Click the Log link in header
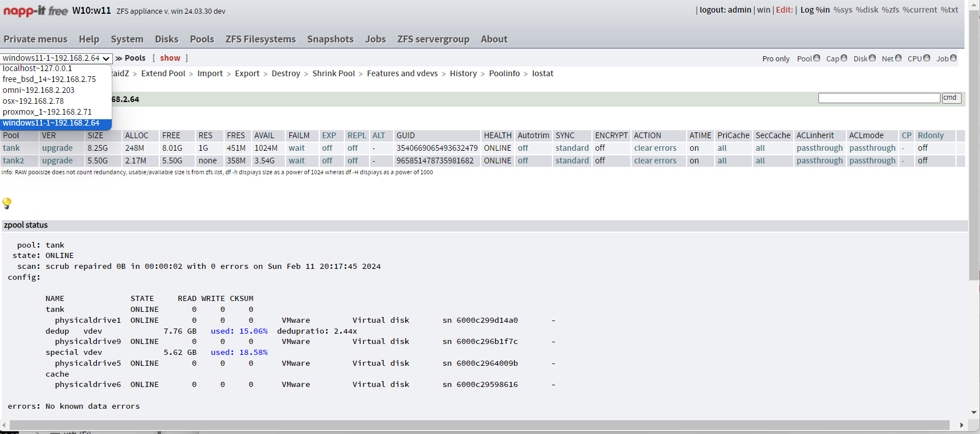The height and width of the screenshot is (434, 980). [807, 10]
